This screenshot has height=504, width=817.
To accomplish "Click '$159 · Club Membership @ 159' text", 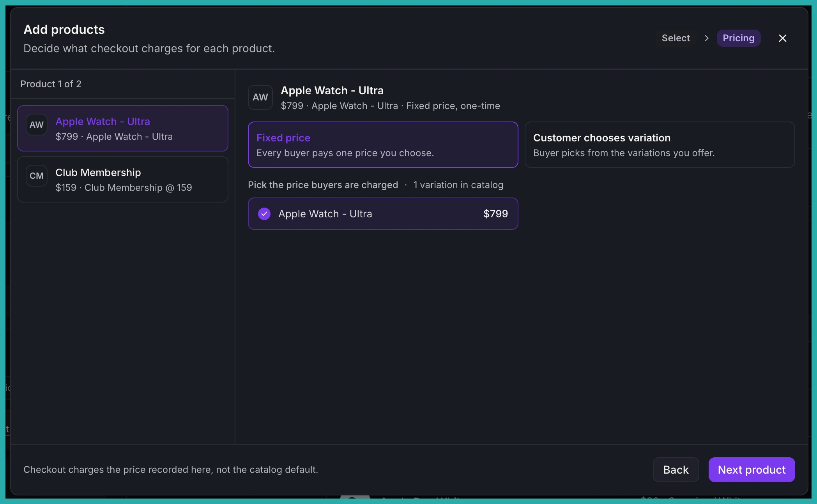I will pyautogui.click(x=124, y=188).
